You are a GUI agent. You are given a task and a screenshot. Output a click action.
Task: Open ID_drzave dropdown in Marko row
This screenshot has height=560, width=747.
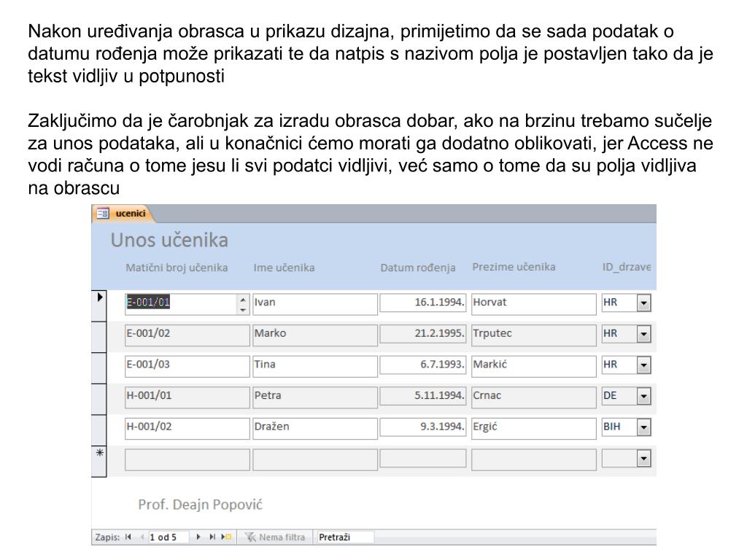pos(643,334)
